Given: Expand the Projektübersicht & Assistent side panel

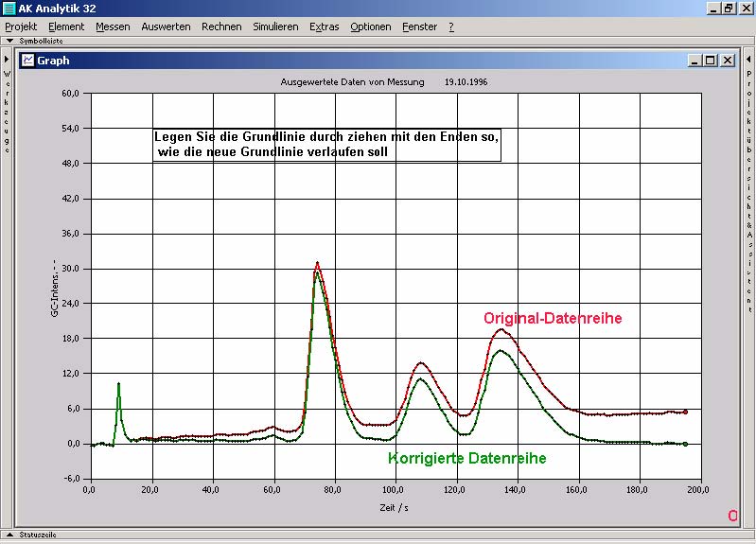Looking at the screenshot, I should 748,60.
